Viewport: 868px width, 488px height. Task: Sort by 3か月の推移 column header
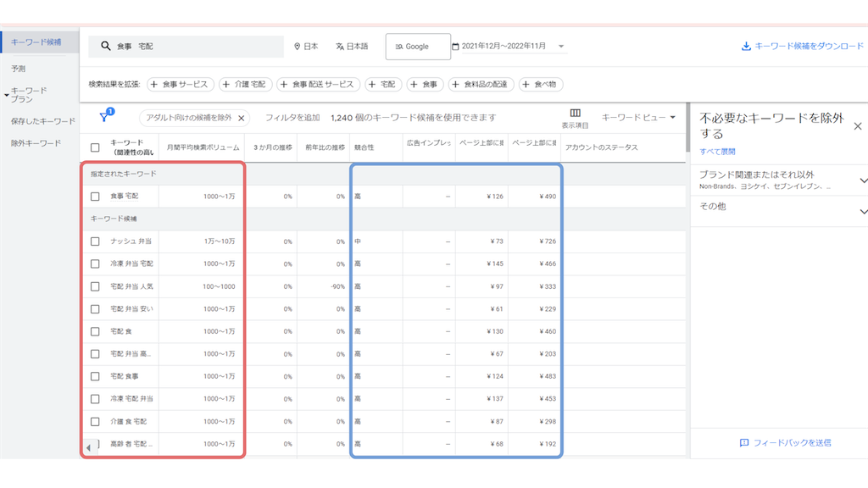tap(273, 147)
